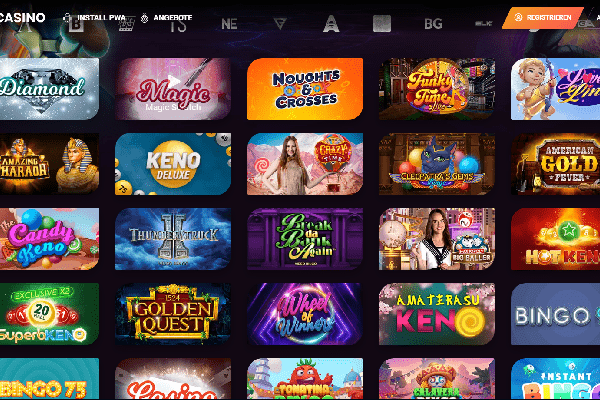Pick the shield-shaped provider logo
Image resolution: width=600 pixels, height=400 pixels.
click(x=280, y=24)
